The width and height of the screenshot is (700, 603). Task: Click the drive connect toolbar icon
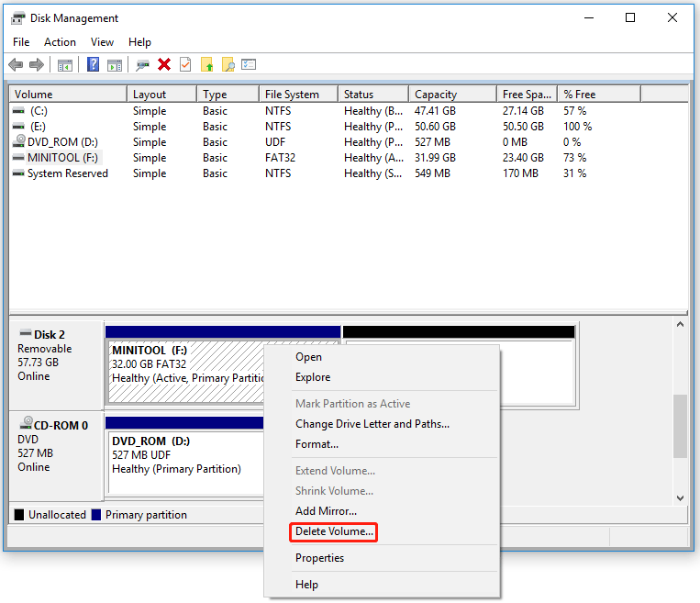click(142, 64)
